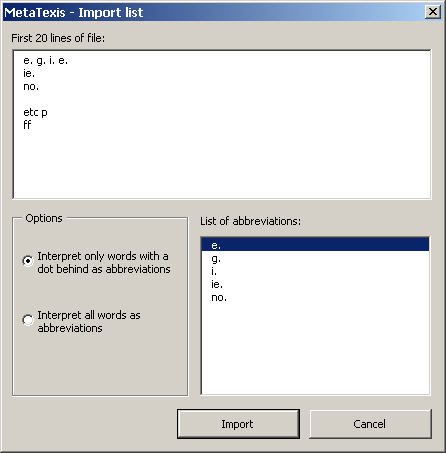Click the 'List of abbreviations:' label
Viewport: 446px width, 453px height.
[x=250, y=221]
